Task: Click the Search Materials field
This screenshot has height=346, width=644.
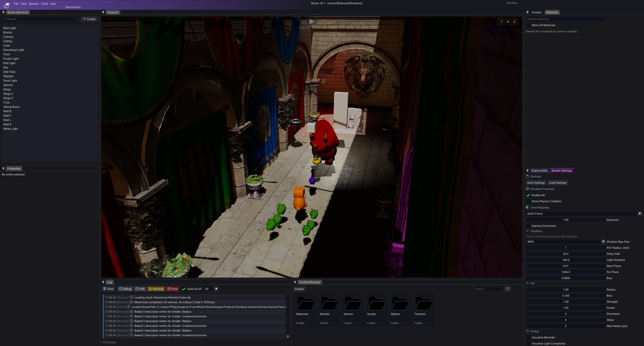Action: coord(565,19)
